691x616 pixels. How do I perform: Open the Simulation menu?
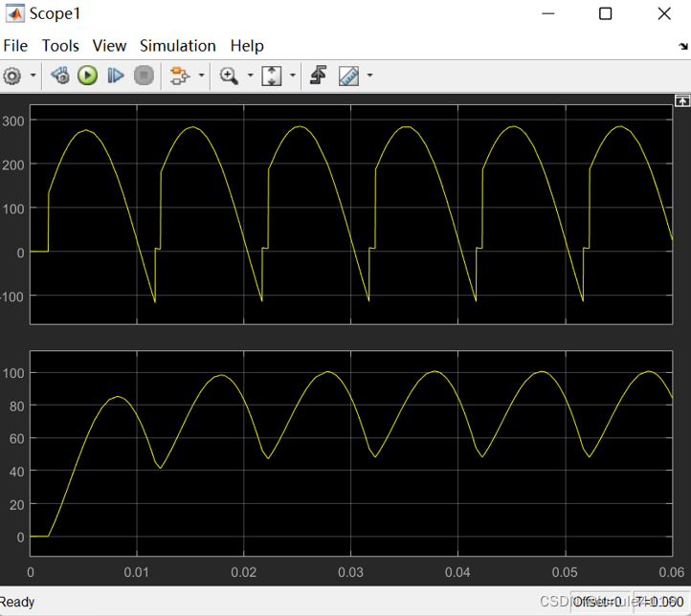pyautogui.click(x=178, y=46)
